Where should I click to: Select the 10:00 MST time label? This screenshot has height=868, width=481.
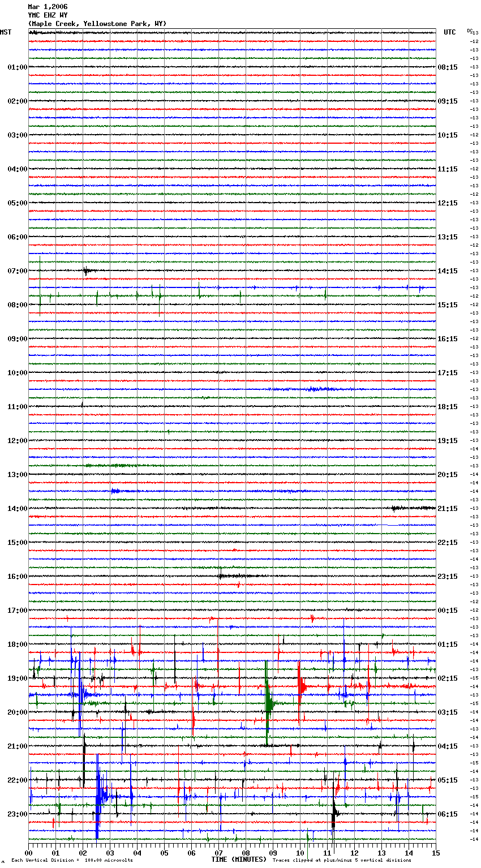click(x=18, y=373)
